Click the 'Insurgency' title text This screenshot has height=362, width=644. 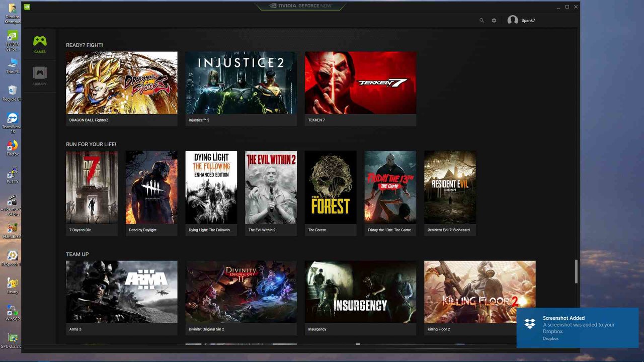tap(317, 329)
